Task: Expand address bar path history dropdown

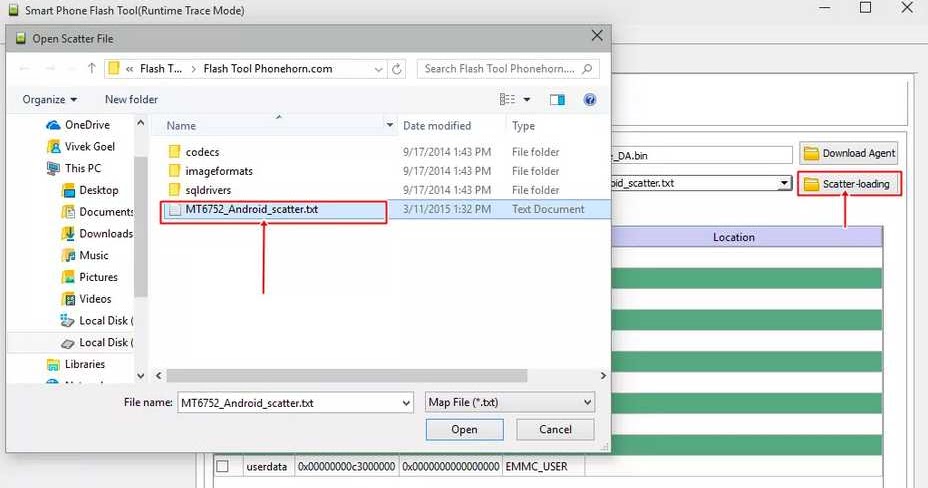Action: [x=379, y=69]
